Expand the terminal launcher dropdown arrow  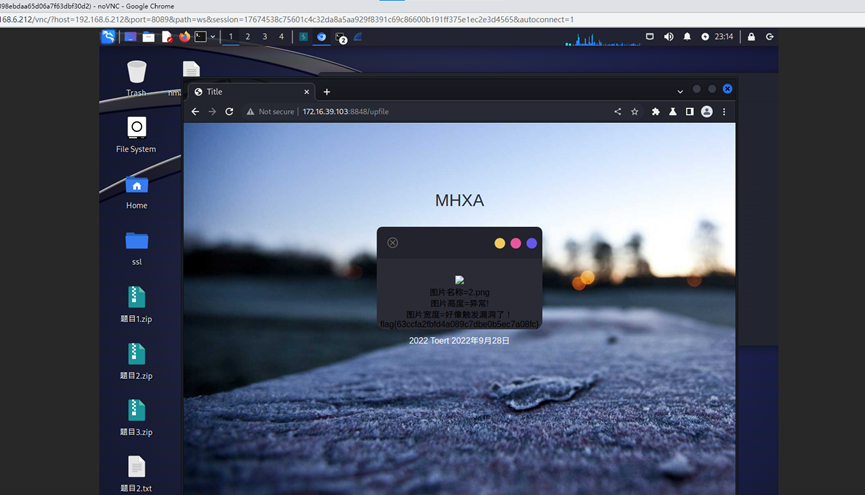coord(212,37)
